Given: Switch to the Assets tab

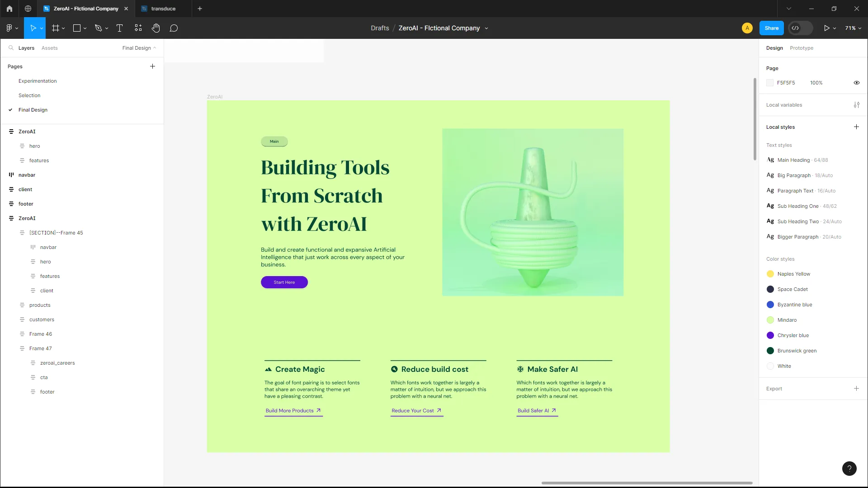Looking at the screenshot, I should coord(49,48).
